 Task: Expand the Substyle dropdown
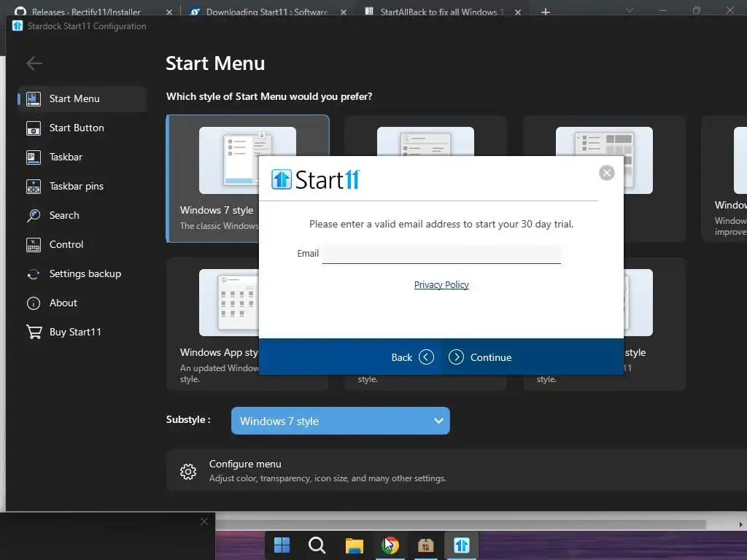(x=340, y=421)
